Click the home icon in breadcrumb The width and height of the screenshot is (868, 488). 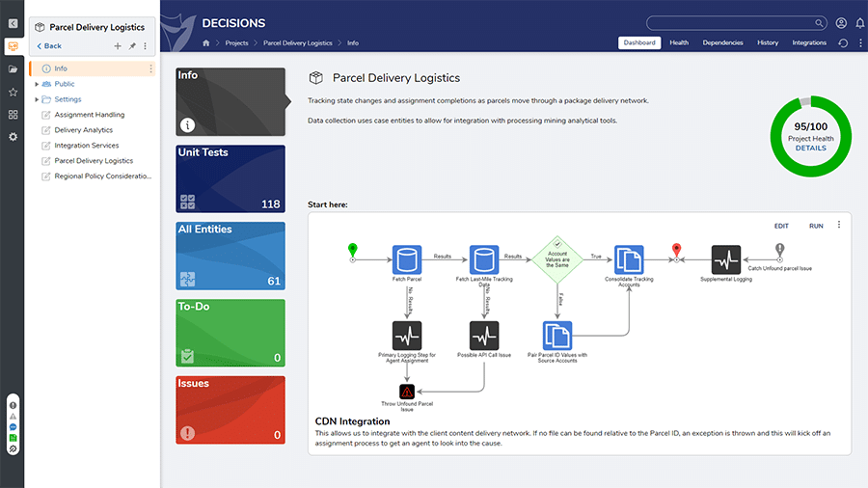coord(206,43)
